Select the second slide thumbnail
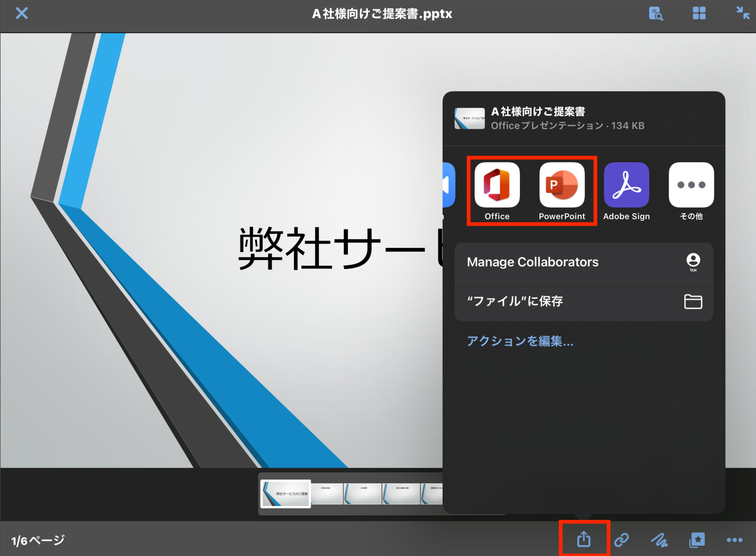 coord(327,494)
